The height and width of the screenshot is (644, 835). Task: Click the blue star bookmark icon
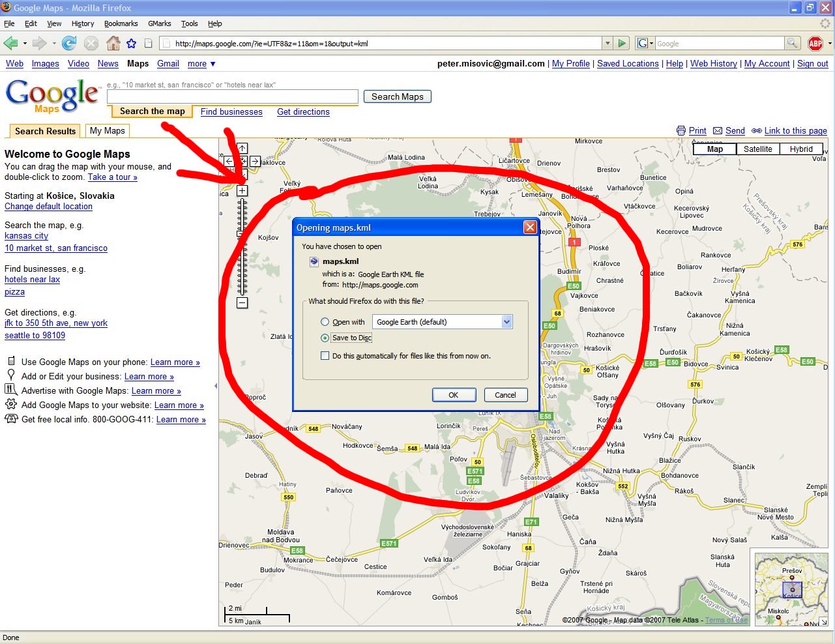coord(132,44)
